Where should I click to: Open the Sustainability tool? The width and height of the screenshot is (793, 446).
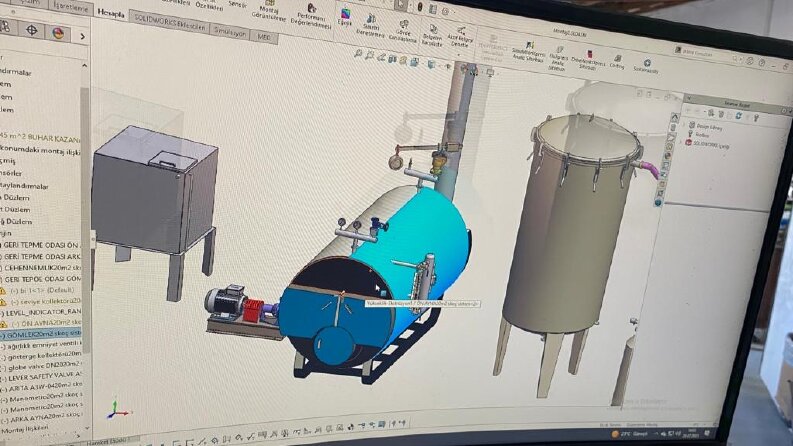coord(646,66)
